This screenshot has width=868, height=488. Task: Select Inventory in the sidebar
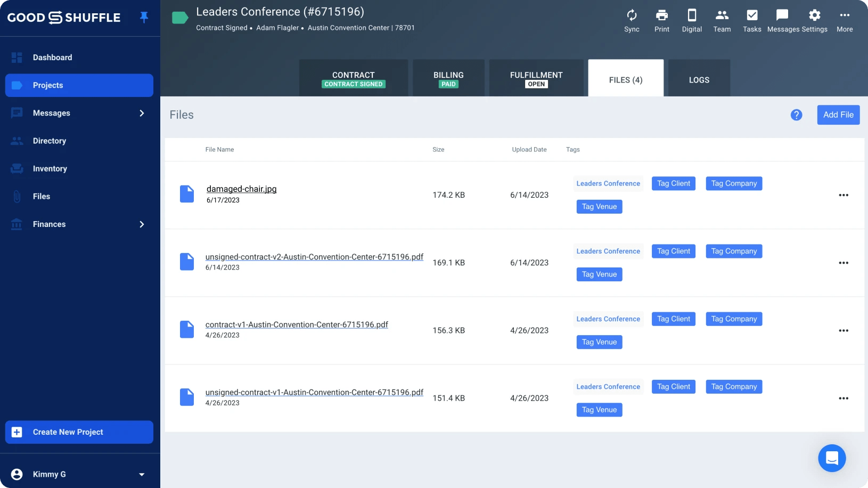[51, 168]
